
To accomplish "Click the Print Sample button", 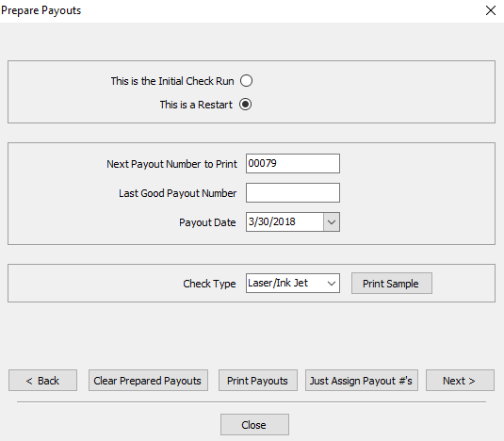I will coord(392,284).
